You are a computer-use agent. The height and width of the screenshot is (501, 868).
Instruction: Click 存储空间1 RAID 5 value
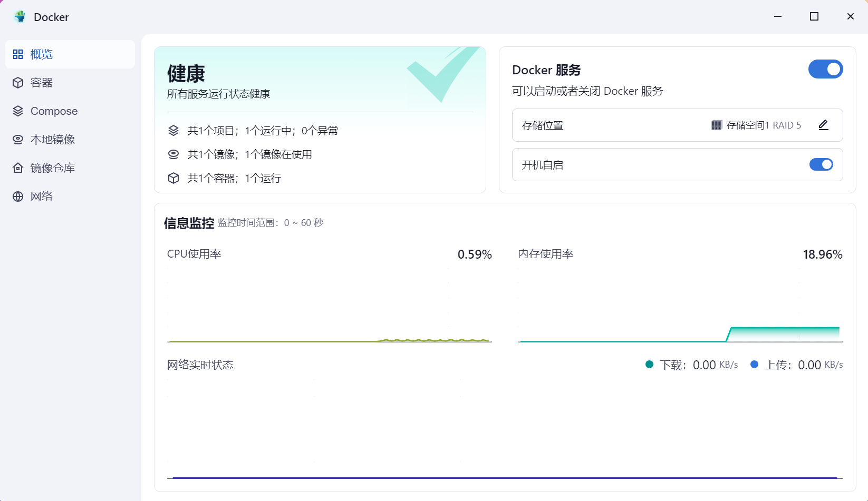tap(764, 125)
